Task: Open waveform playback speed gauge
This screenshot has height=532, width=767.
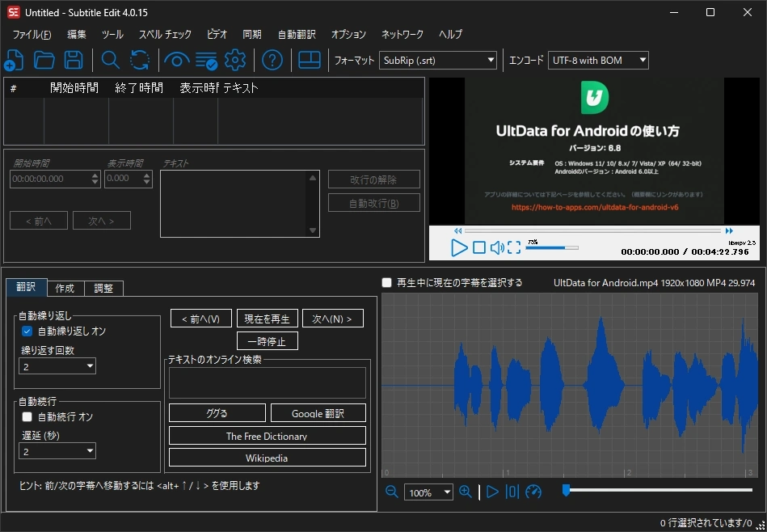Action: (533, 492)
